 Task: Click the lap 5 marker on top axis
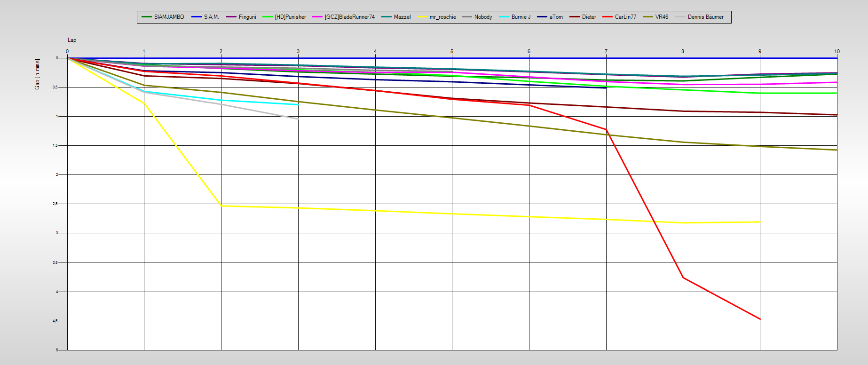click(452, 51)
